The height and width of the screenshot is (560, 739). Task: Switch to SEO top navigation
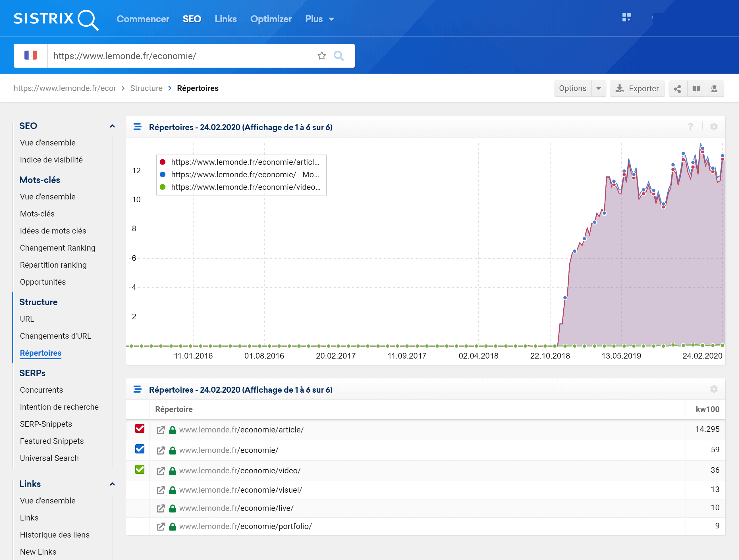click(192, 19)
